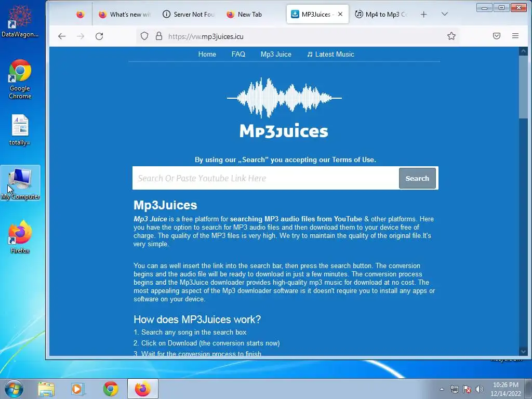The width and height of the screenshot is (532, 399).
Task: Minimize the Firefox window
Action: tap(484, 7)
